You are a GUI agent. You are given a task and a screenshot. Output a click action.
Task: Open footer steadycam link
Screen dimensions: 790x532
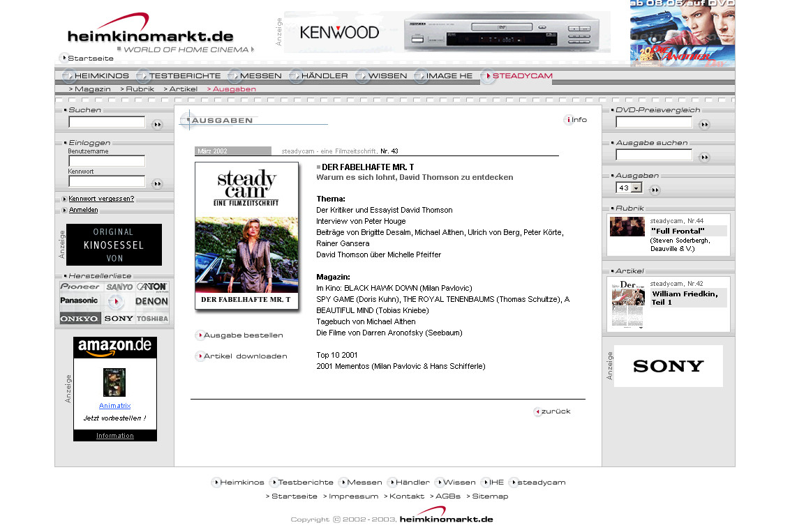pos(537,482)
